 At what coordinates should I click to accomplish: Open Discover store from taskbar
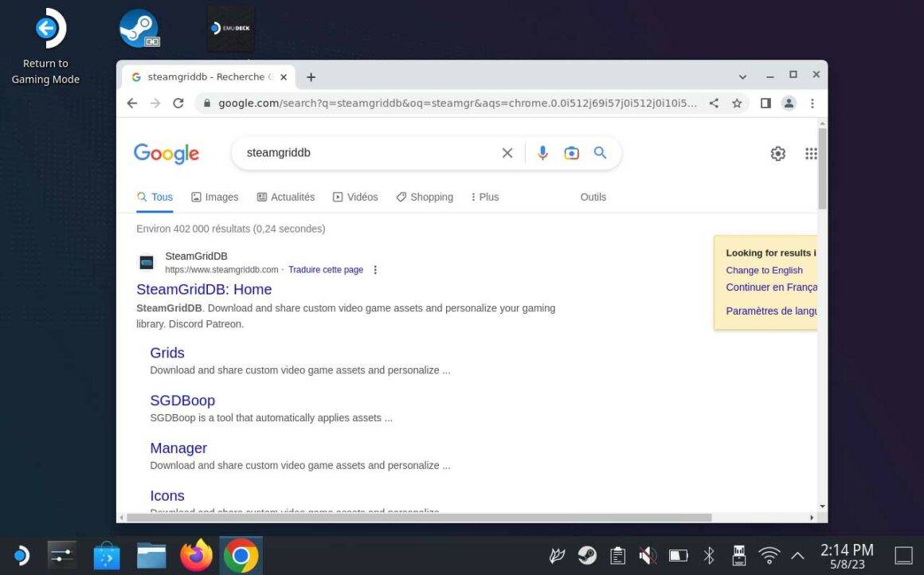(107, 556)
